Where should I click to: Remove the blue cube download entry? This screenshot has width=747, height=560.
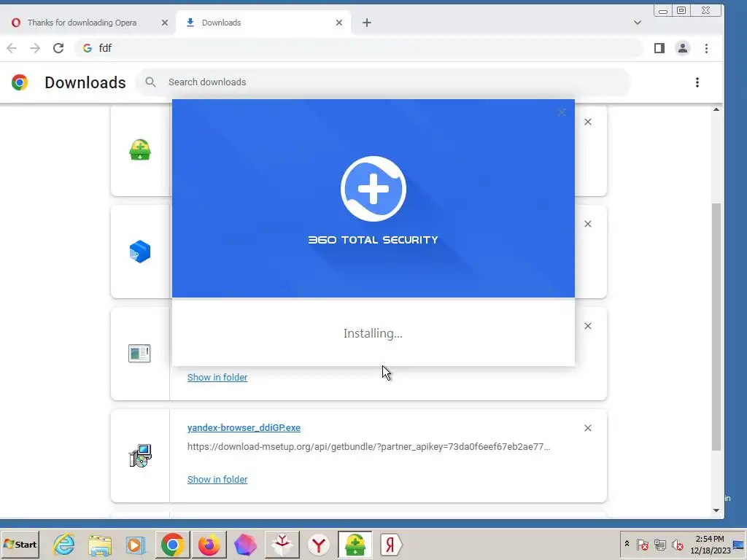(588, 224)
